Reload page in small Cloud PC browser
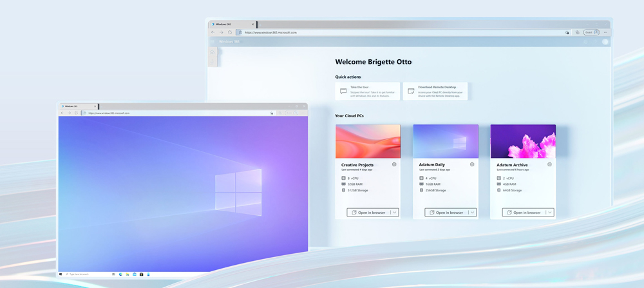 (76, 113)
